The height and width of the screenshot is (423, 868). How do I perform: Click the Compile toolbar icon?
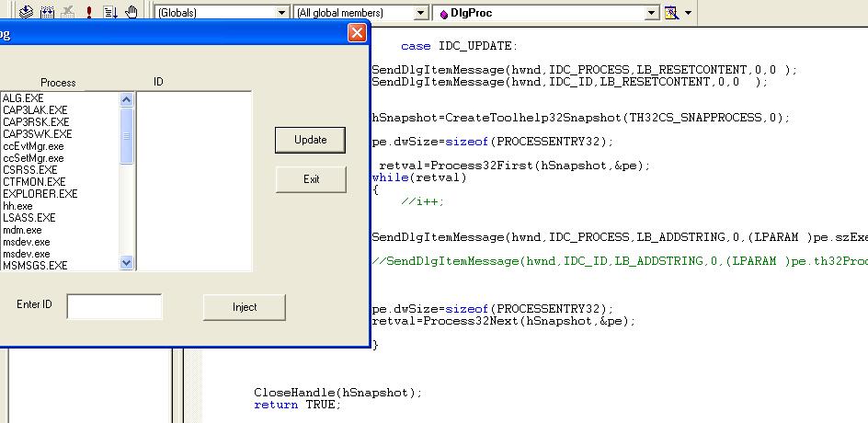[26, 12]
